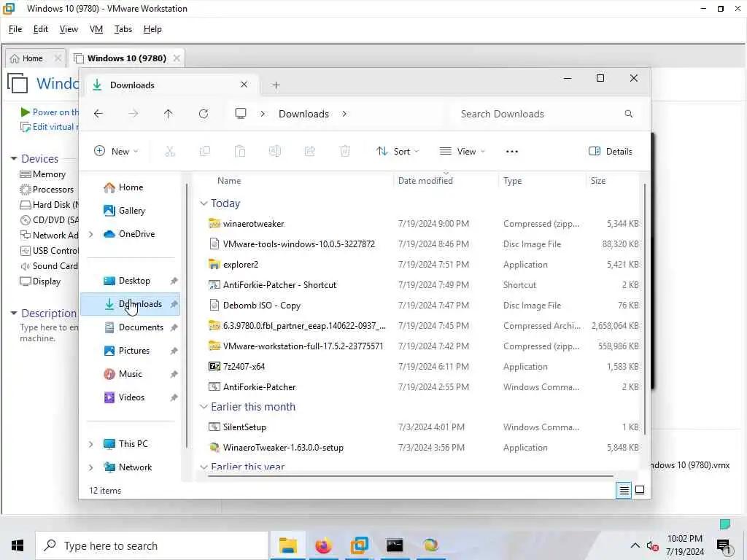The width and height of the screenshot is (747, 560).
Task: Open the Sort dropdown
Action: pyautogui.click(x=398, y=152)
